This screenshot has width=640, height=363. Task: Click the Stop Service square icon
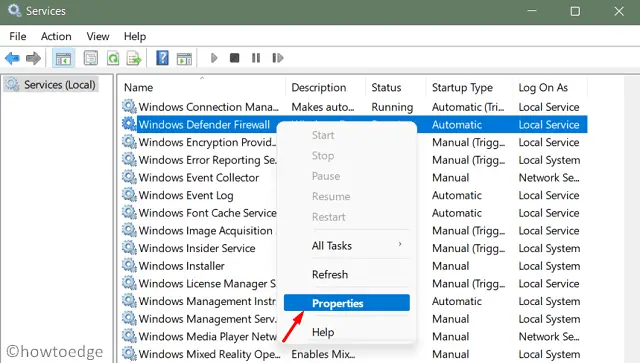(235, 58)
